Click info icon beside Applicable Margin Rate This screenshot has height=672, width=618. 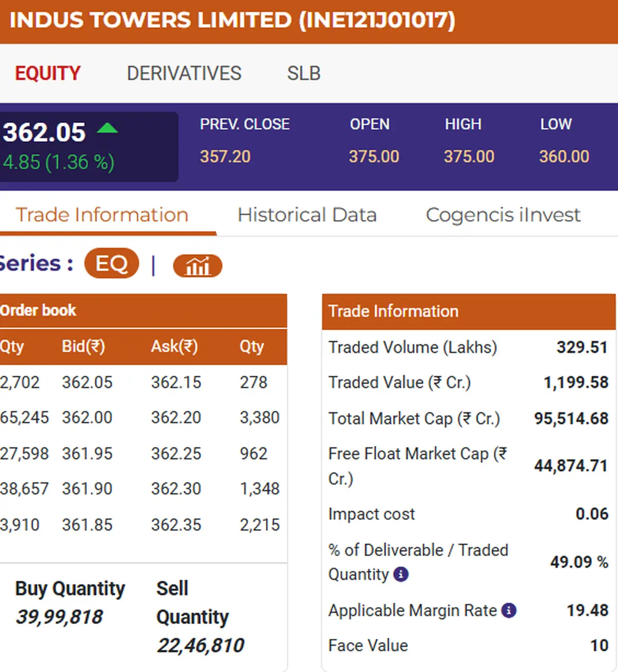[509, 611]
